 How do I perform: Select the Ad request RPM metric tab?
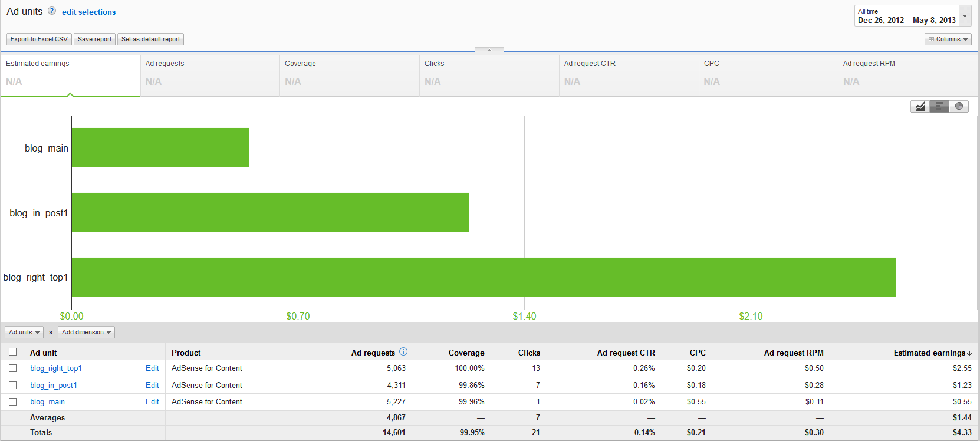(x=908, y=75)
